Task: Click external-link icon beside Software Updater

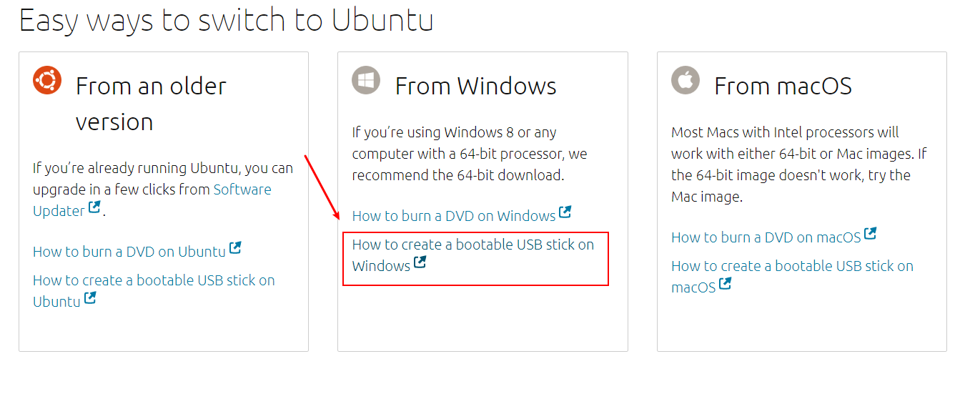Action: tap(94, 208)
